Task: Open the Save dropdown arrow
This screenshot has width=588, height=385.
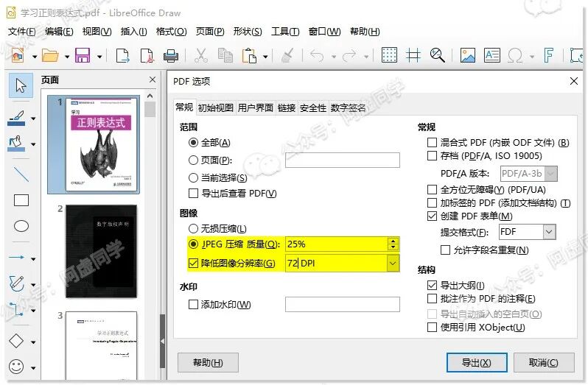Action: coord(99,57)
